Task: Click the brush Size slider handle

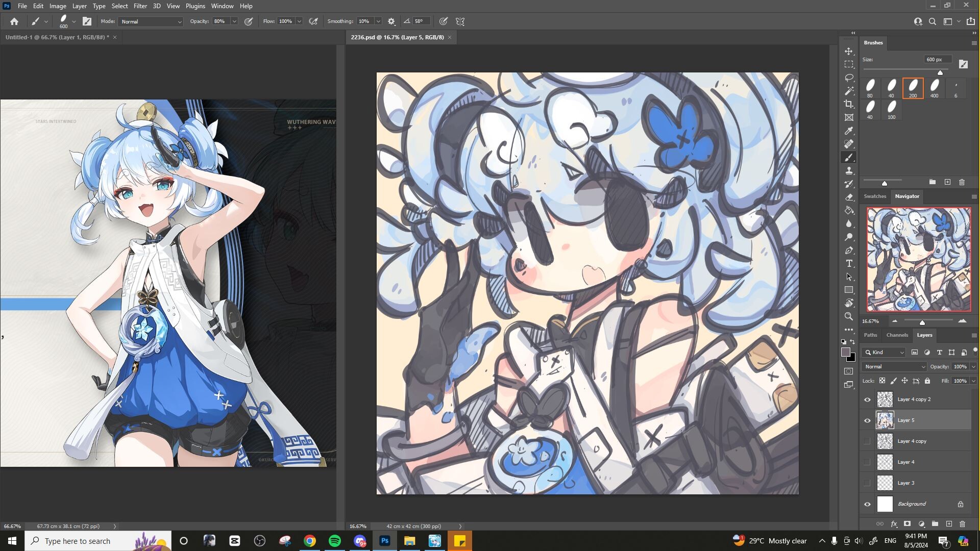Action: (940, 73)
